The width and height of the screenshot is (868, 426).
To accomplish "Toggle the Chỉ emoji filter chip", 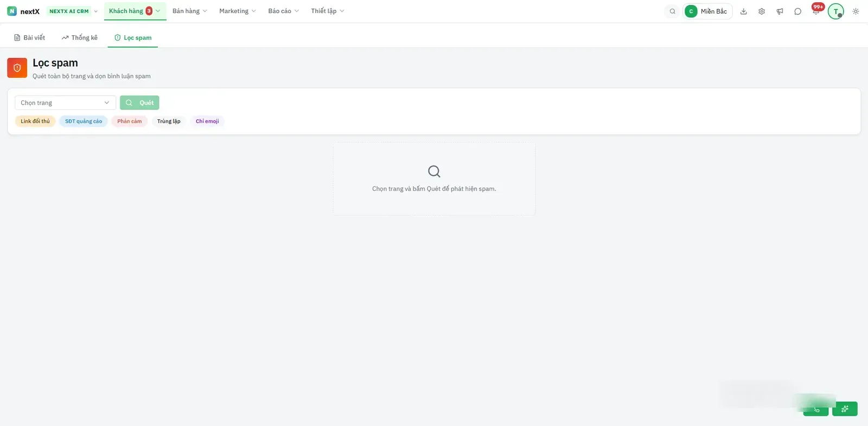I will pyautogui.click(x=207, y=121).
